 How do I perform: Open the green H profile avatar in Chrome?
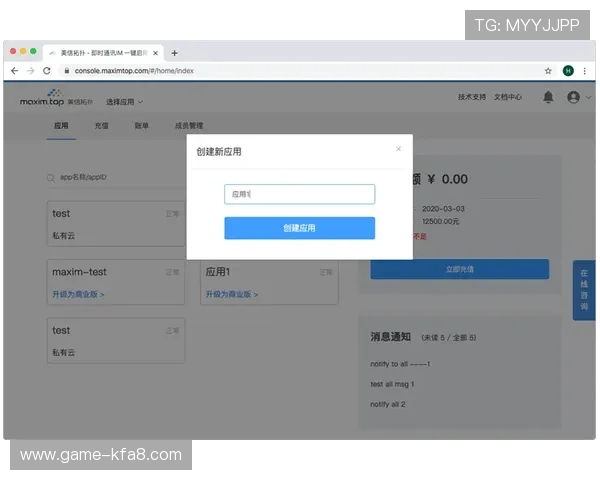(568, 71)
